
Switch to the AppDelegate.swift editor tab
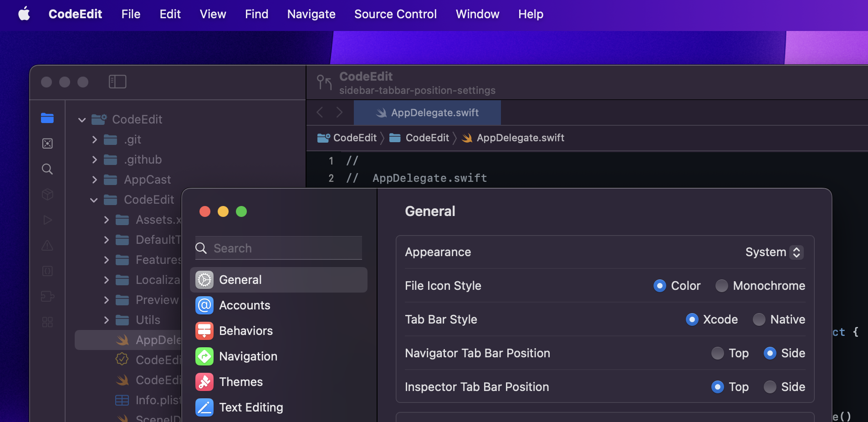(427, 113)
